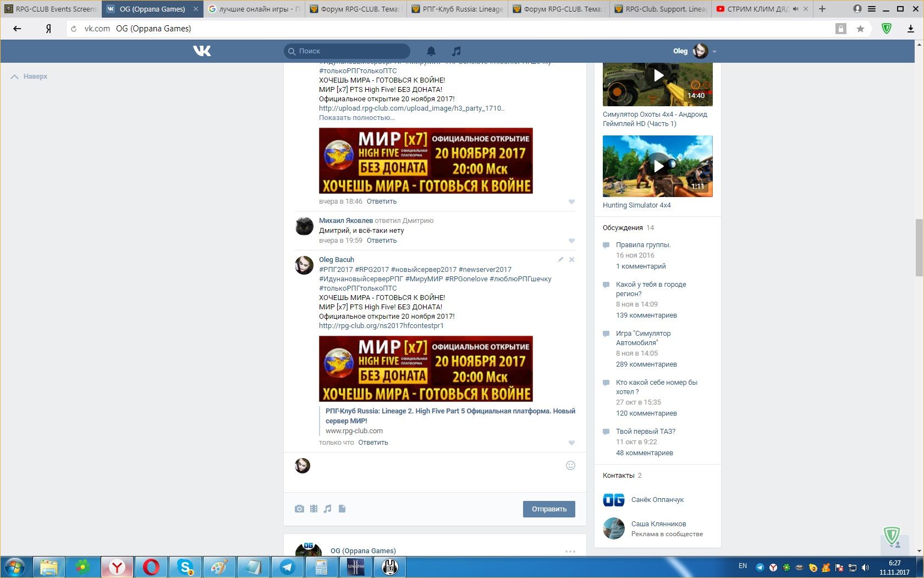
Task: Open Саша Клянников contact
Action: point(658,524)
